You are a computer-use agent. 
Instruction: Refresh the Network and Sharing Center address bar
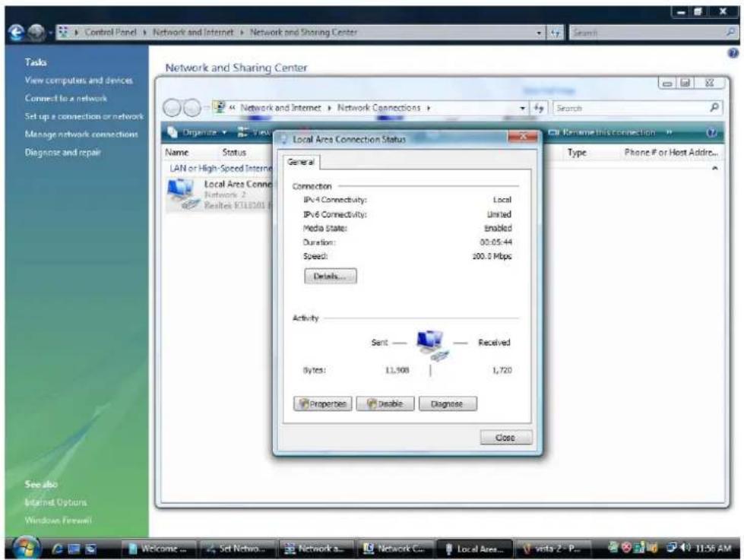coord(556,32)
